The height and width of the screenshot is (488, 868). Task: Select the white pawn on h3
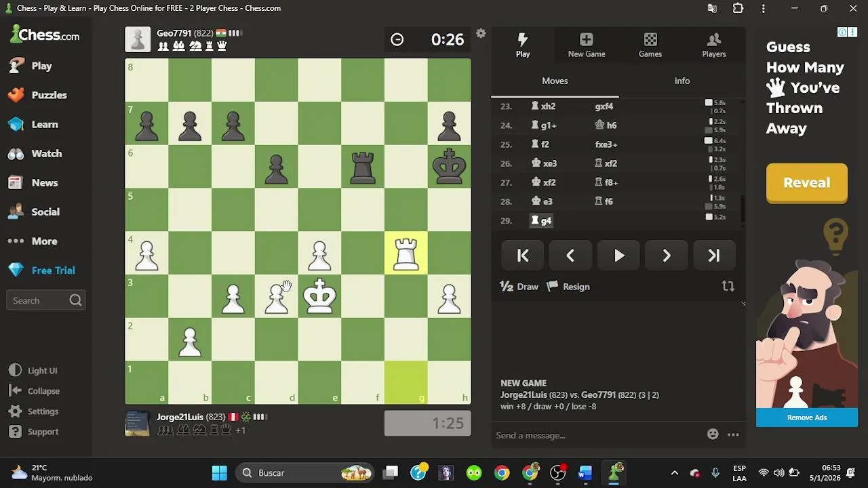coord(449,296)
